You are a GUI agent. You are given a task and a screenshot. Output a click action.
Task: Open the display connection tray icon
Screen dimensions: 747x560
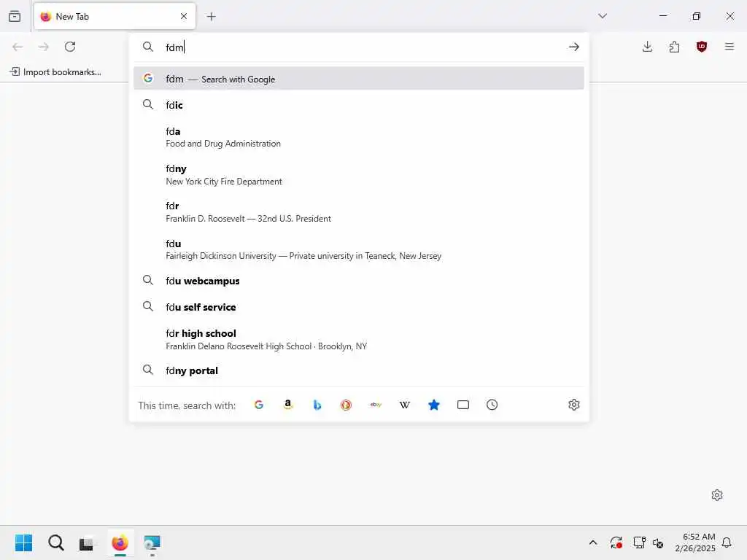639,542
